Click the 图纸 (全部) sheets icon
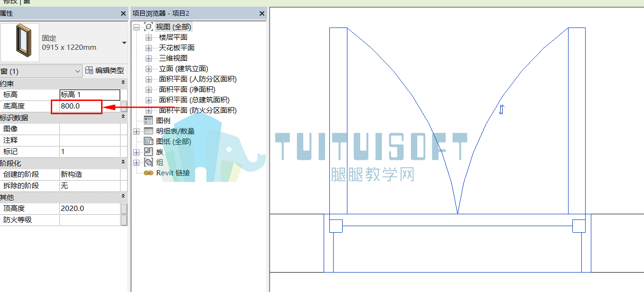644x292 pixels. coord(149,142)
